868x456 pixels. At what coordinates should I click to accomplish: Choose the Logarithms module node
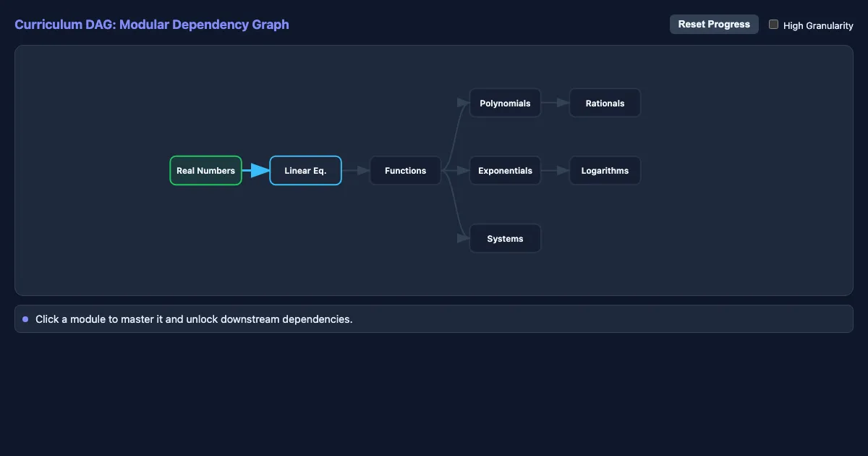pos(605,171)
